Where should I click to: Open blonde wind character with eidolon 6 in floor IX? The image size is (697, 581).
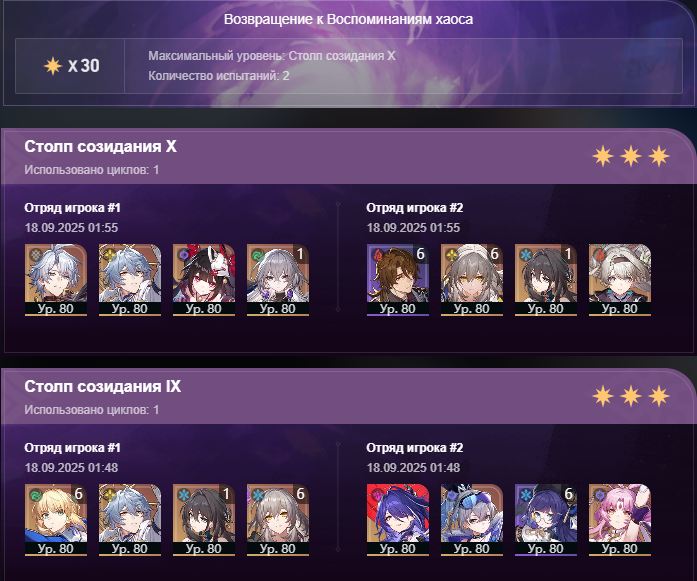pyautogui.click(x=56, y=520)
